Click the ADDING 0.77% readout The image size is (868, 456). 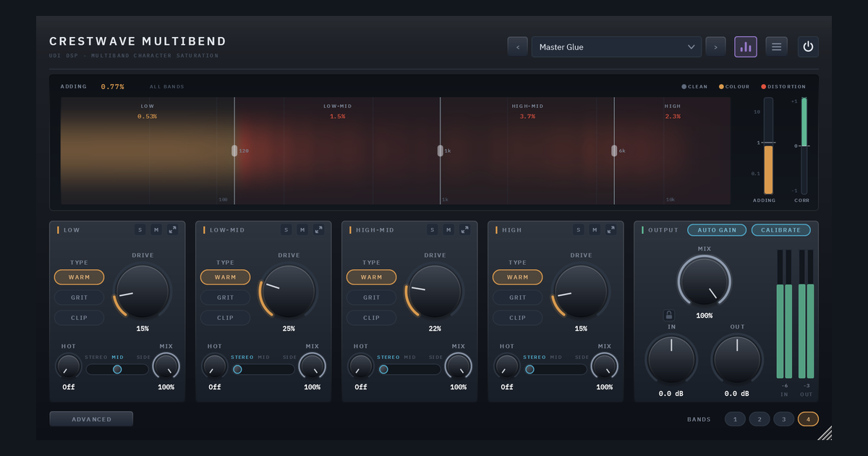(112, 87)
